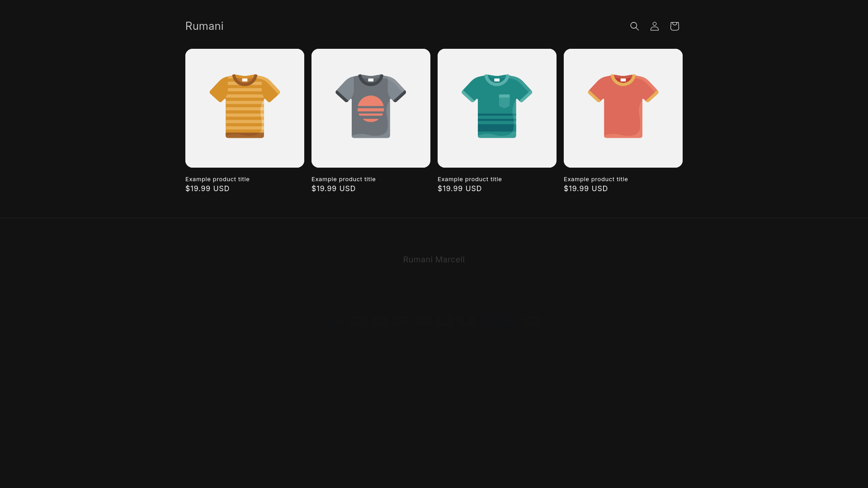Click the title under the orange striped shirt
This screenshot has height=488, width=868.
point(217,179)
